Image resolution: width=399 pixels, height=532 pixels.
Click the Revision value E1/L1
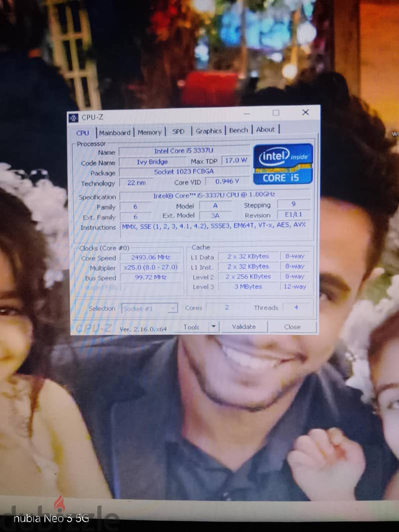pos(294,215)
